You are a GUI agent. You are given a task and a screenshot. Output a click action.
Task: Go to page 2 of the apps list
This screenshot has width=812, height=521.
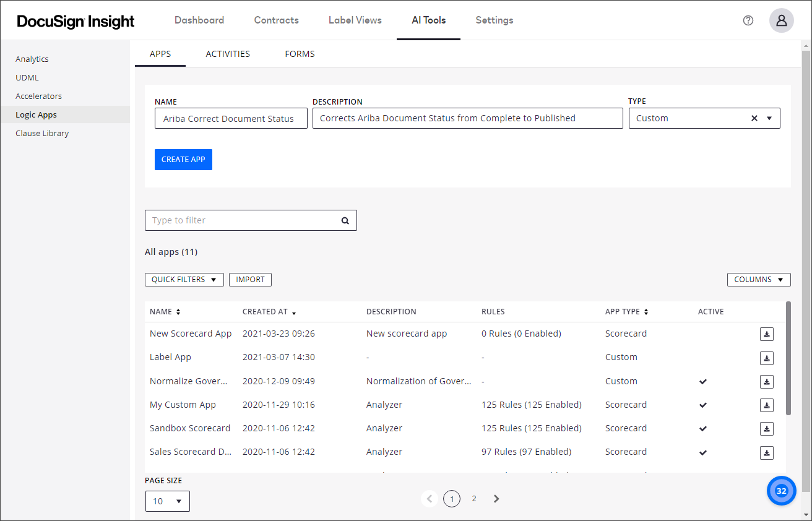point(473,498)
